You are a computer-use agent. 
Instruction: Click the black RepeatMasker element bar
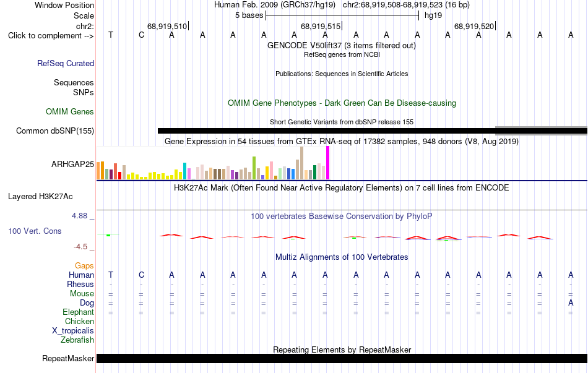click(x=342, y=358)
